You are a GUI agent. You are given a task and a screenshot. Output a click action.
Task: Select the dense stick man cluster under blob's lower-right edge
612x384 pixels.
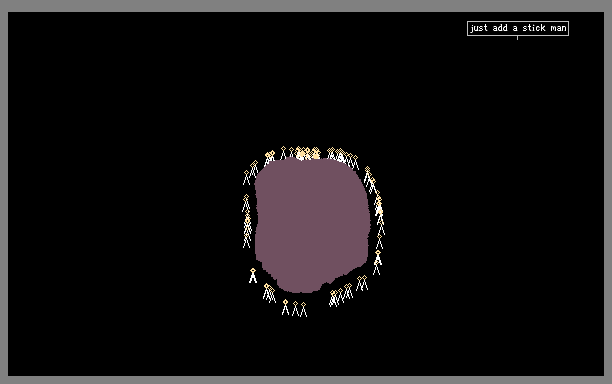pyautogui.click(x=341, y=295)
